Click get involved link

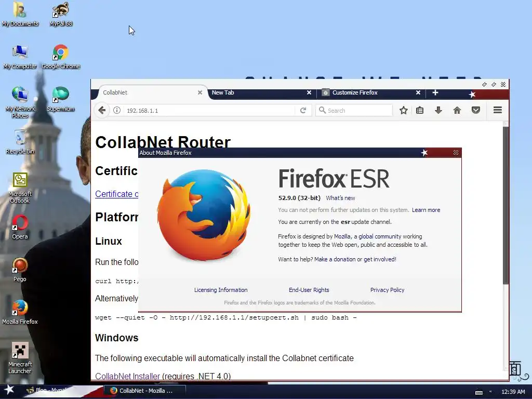point(380,259)
